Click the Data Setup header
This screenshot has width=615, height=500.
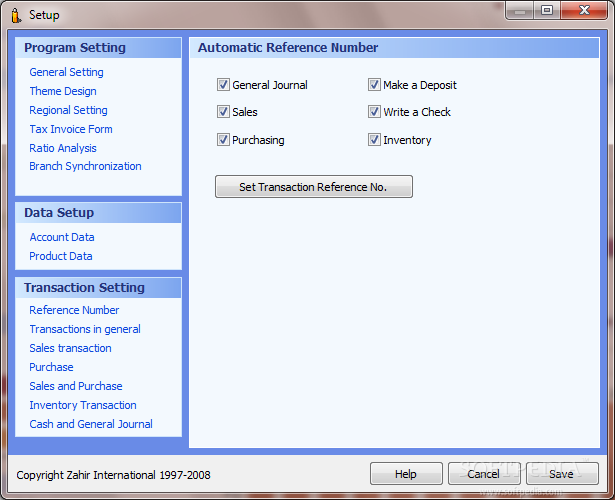coord(98,213)
